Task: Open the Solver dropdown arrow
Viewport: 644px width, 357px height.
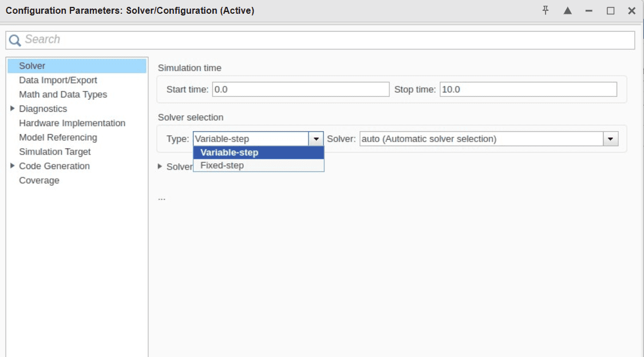Action: (x=610, y=139)
